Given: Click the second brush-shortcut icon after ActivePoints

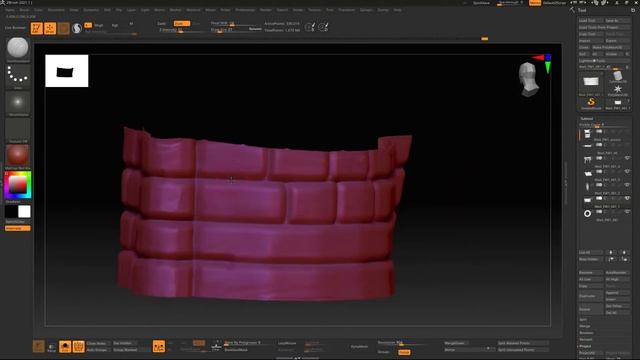Looking at the screenshot, I should (x=323, y=27).
